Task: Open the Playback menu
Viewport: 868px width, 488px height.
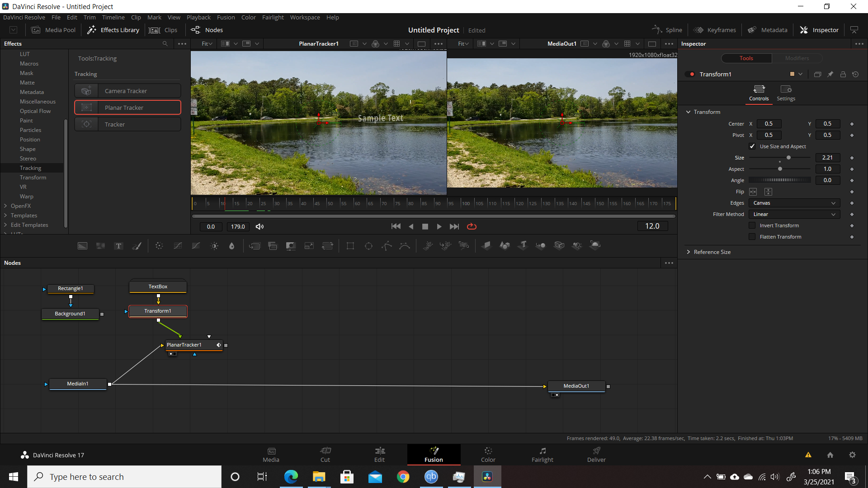Action: (x=198, y=17)
